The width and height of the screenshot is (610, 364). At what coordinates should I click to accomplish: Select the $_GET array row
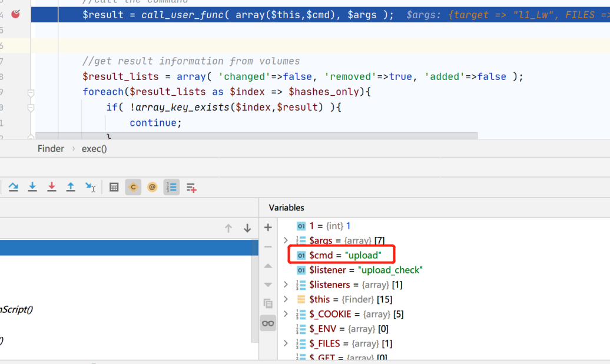tap(443, 357)
